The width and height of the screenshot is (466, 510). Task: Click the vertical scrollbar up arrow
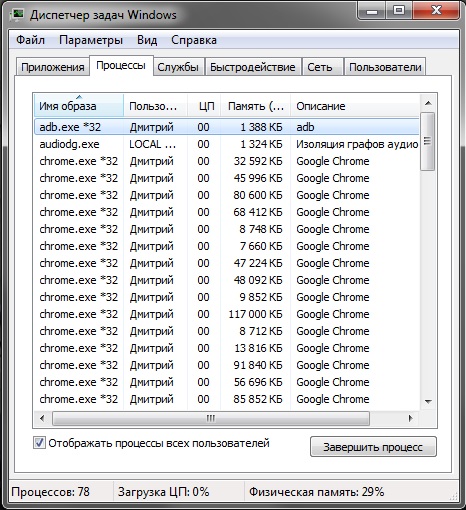(428, 103)
